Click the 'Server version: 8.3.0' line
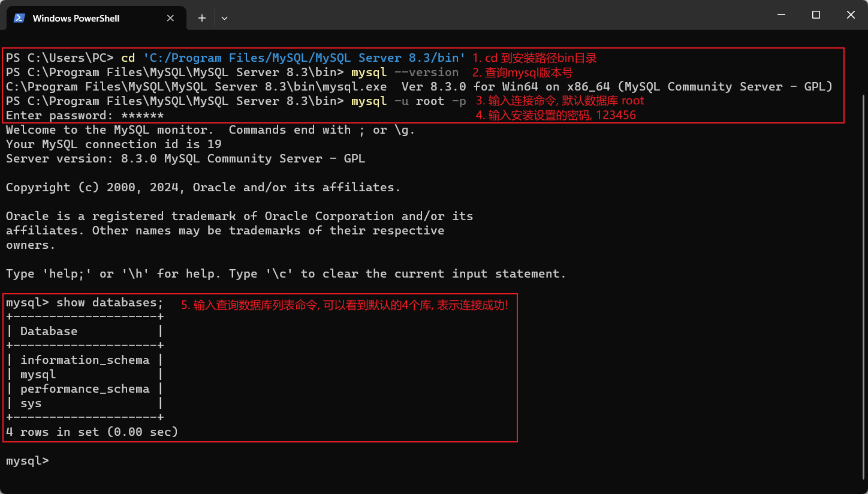Image resolution: width=868 pixels, height=494 pixels. (x=185, y=158)
